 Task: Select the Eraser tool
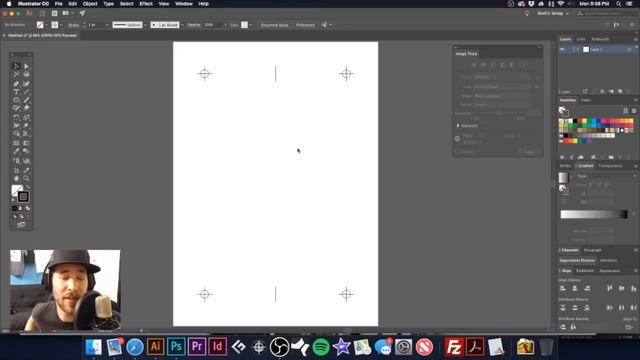(x=27, y=108)
